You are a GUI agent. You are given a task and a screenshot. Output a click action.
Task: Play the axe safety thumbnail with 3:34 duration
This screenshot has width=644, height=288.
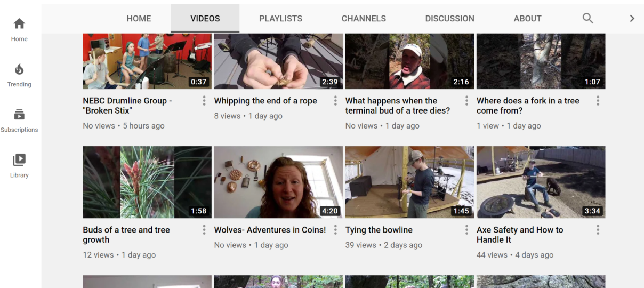(541, 182)
